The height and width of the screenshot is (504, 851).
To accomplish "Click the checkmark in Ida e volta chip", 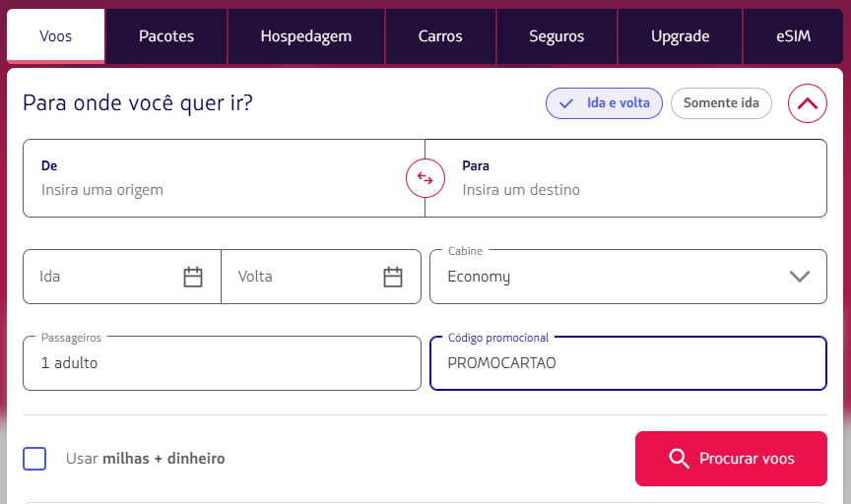I will [566, 103].
